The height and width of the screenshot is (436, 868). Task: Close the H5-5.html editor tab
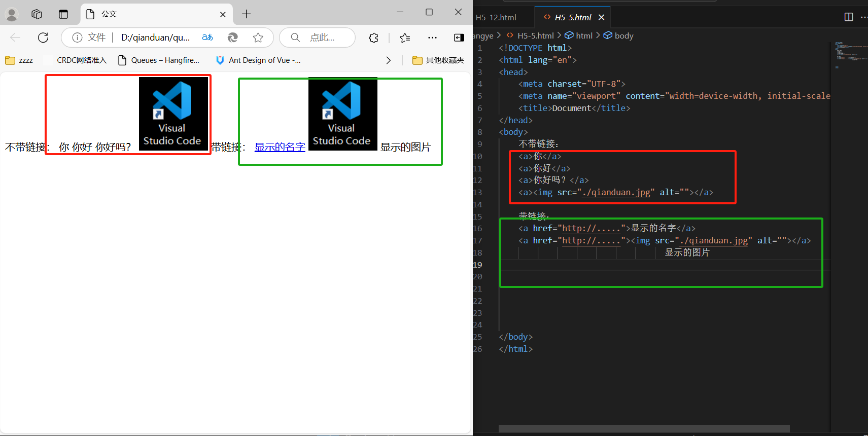click(602, 17)
